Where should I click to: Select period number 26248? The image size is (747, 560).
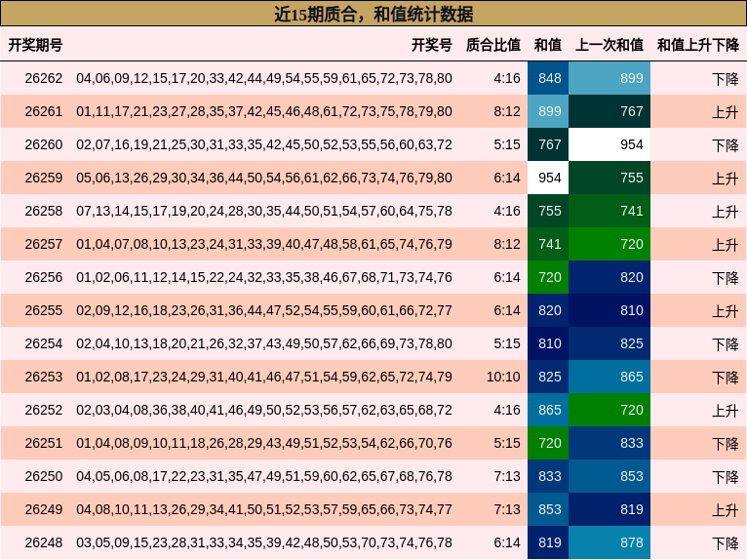[43, 542]
